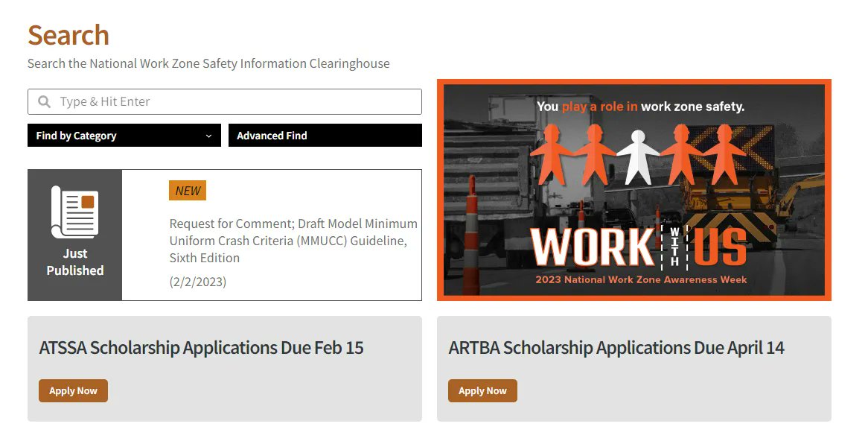Image resolution: width=868 pixels, height=447 pixels.
Task: Click the (2/2/2023) publication date
Action: (197, 282)
